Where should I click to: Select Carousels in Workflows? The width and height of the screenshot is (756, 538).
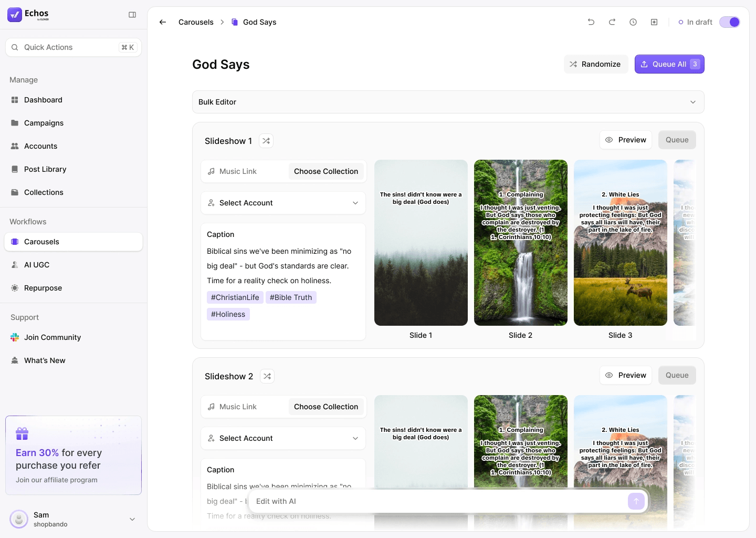click(x=73, y=242)
